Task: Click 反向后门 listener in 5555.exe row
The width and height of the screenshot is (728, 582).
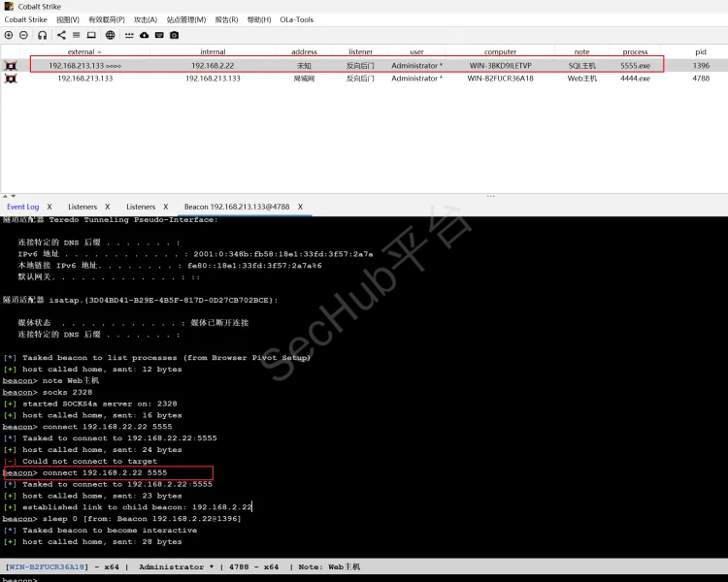Action: click(x=360, y=65)
